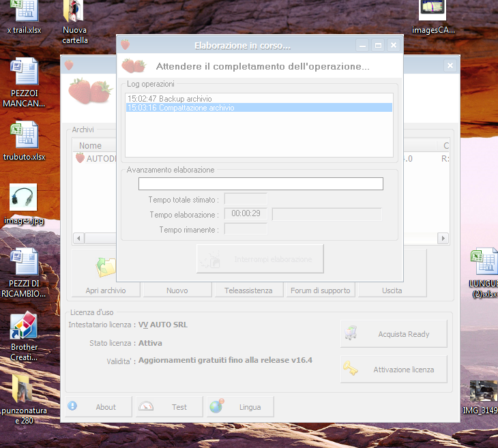Image resolution: width=498 pixels, height=448 pixels.
Task: Click the Nuovo button
Action: [x=177, y=290]
